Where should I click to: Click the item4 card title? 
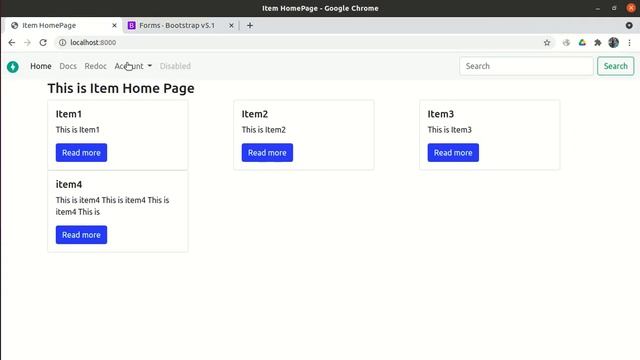[69, 184]
